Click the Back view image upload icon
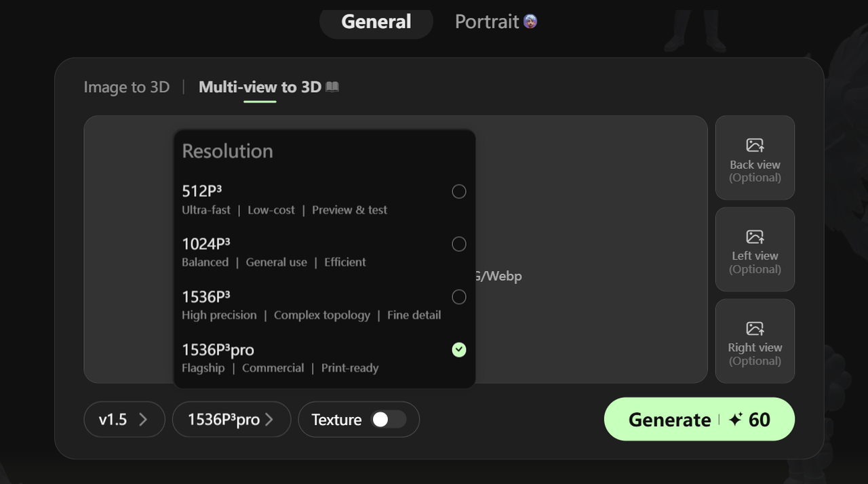 (755, 144)
